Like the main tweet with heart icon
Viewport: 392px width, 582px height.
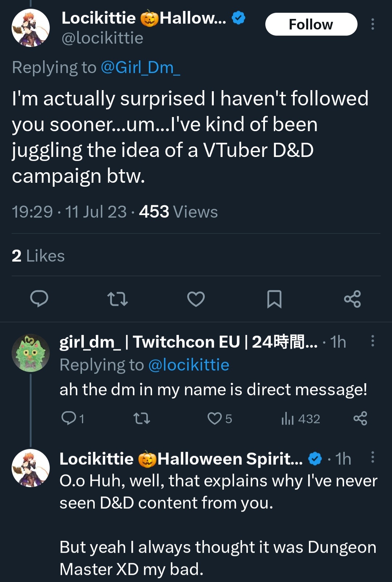[x=196, y=299]
